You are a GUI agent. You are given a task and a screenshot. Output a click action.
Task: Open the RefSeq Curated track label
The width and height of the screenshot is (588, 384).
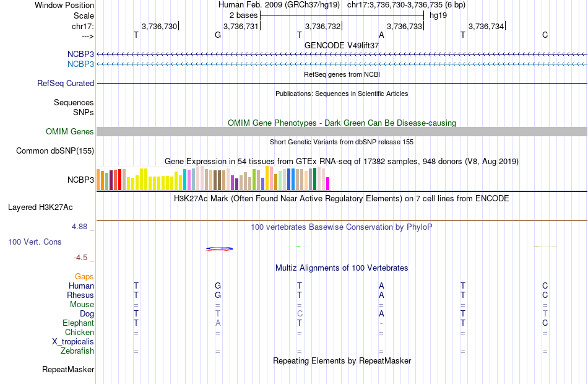point(66,84)
